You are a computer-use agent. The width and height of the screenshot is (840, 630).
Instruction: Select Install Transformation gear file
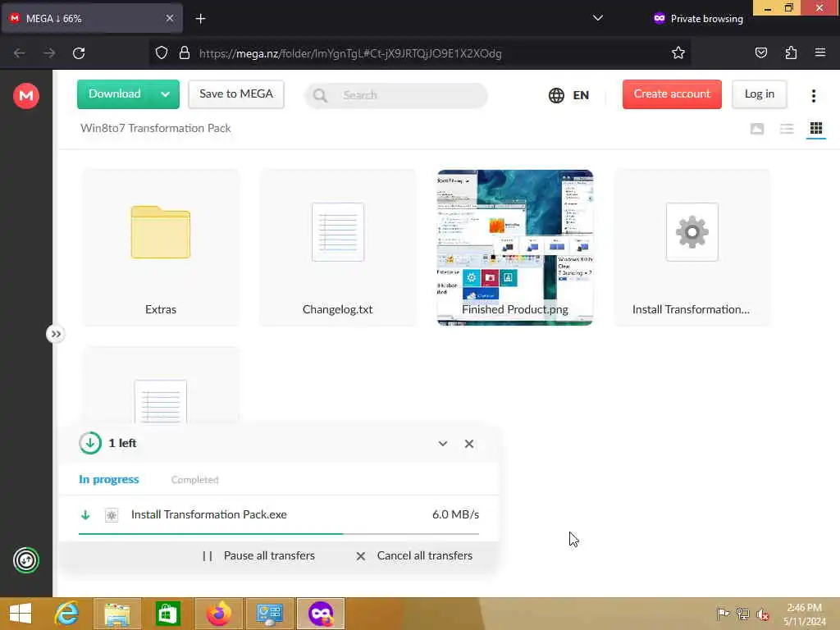click(692, 248)
